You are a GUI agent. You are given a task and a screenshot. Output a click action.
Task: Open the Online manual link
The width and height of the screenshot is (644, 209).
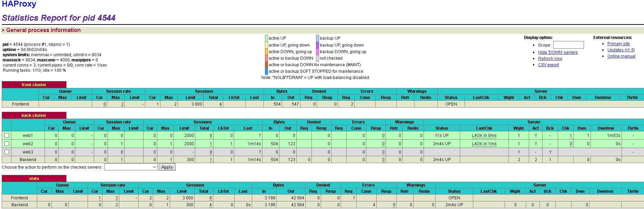(x=621, y=56)
